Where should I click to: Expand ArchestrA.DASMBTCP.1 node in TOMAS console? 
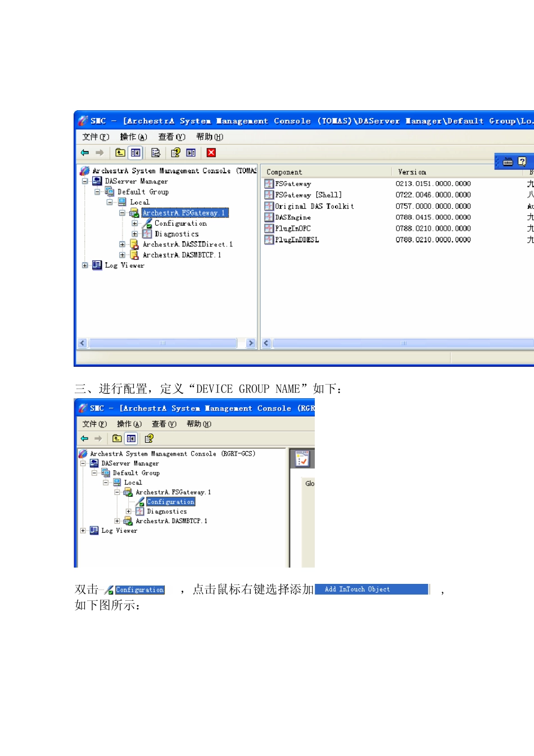(x=122, y=255)
